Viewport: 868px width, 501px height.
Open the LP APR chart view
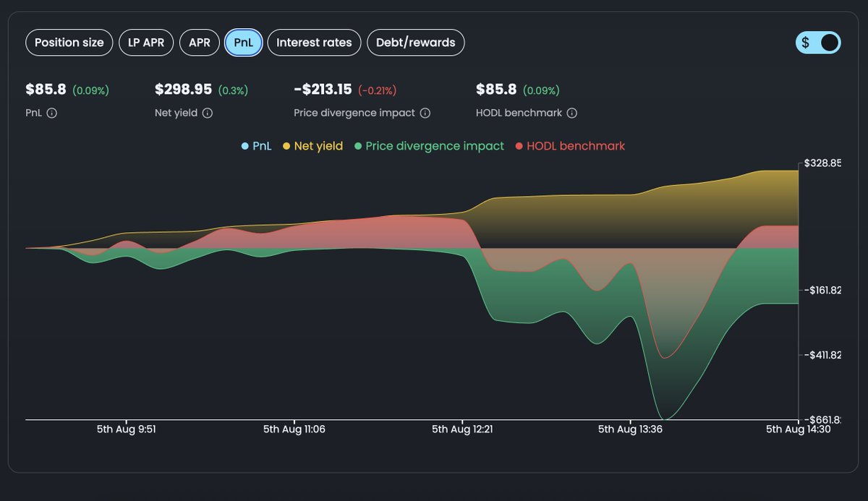(146, 43)
